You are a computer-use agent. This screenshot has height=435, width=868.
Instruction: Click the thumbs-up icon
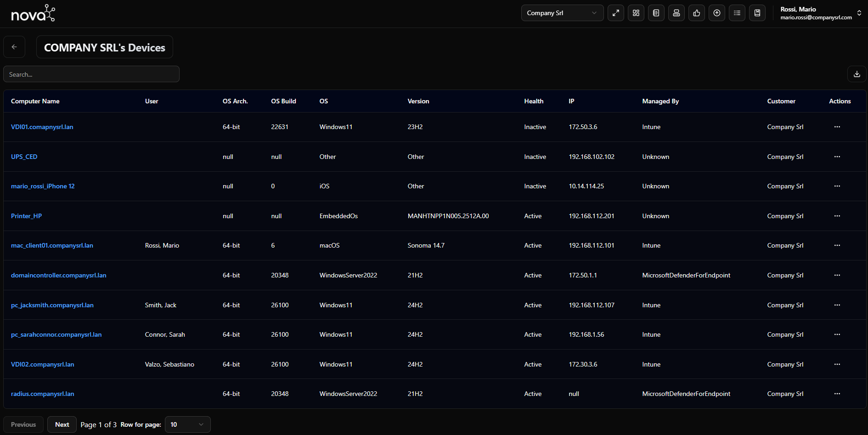pos(696,13)
